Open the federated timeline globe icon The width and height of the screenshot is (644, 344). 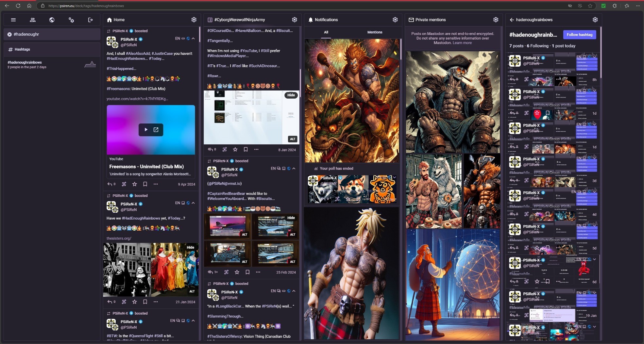(52, 20)
